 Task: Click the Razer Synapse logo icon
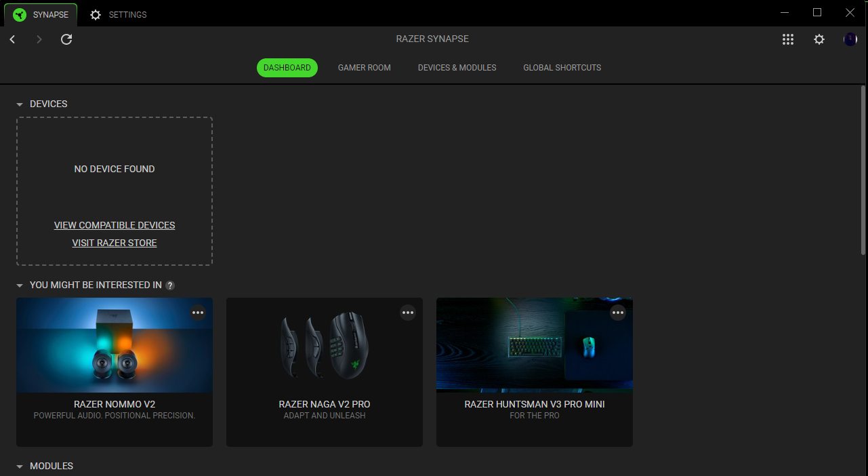coord(20,14)
